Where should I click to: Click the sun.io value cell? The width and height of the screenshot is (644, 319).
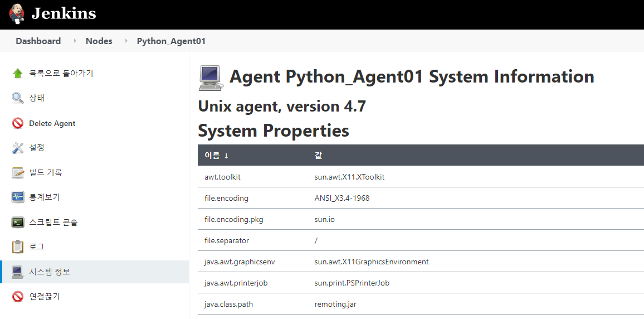pos(324,220)
